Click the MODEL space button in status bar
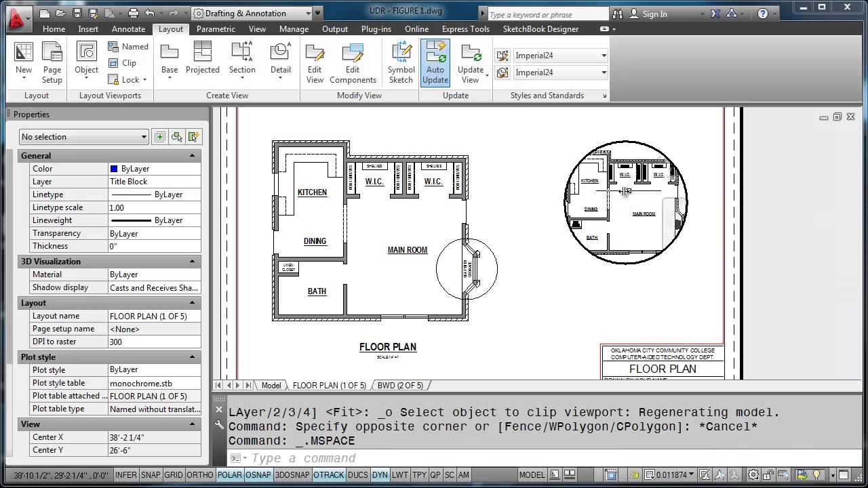Viewport: 868px width, 488px height. click(532, 475)
